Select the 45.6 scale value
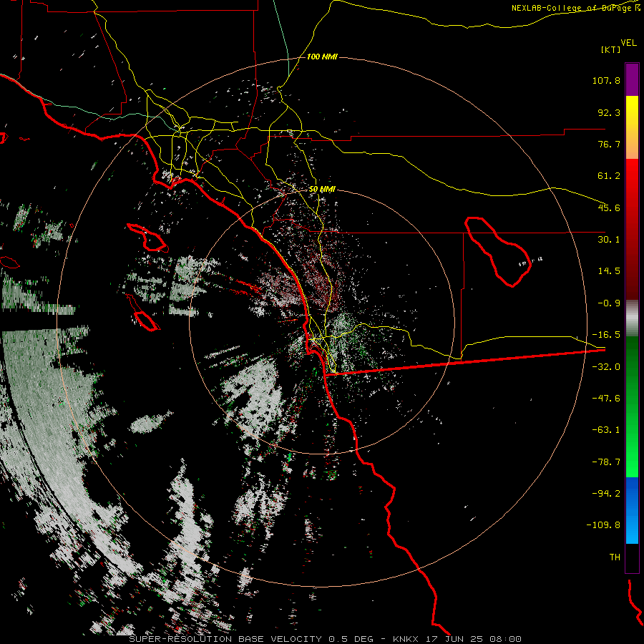This screenshot has height=644, width=644. [609, 208]
